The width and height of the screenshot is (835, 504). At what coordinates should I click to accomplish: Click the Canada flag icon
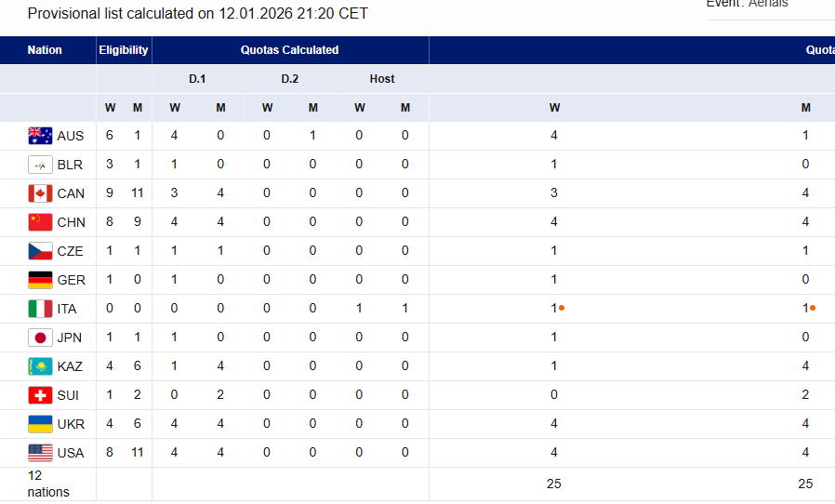[40, 193]
